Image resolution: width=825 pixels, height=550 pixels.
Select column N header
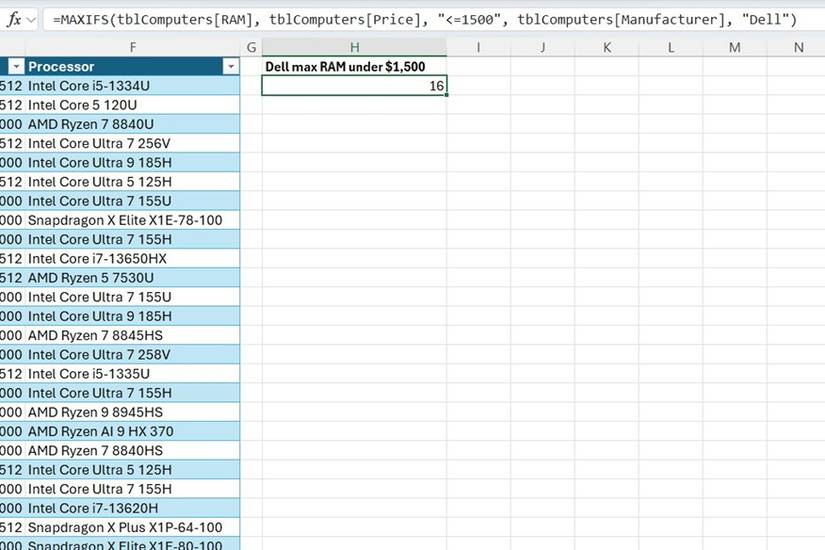coord(798,47)
